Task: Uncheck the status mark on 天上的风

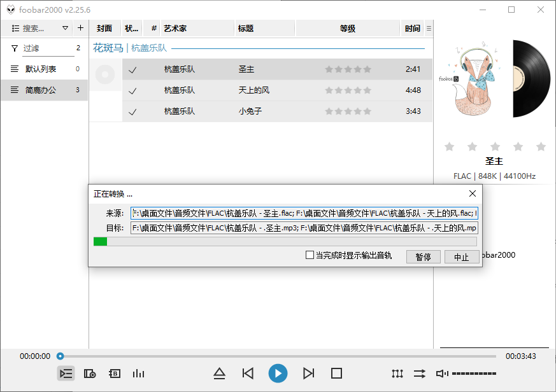Action: click(x=132, y=90)
